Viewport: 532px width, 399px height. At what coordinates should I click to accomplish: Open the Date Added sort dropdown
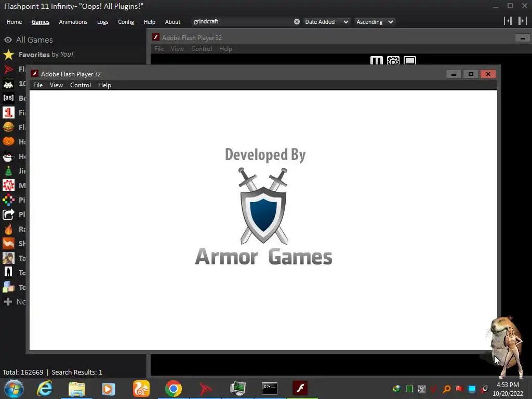pos(326,22)
